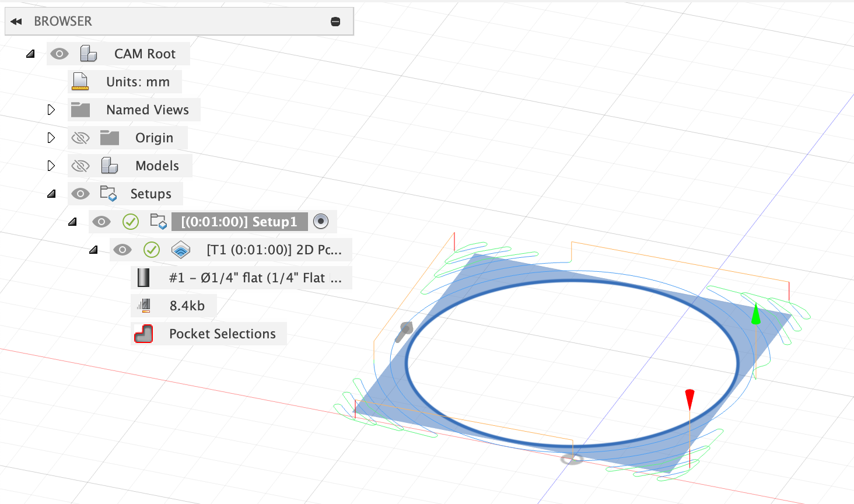Click the green setup validation checkmark
Viewport: 854px width, 504px height.
tap(130, 222)
